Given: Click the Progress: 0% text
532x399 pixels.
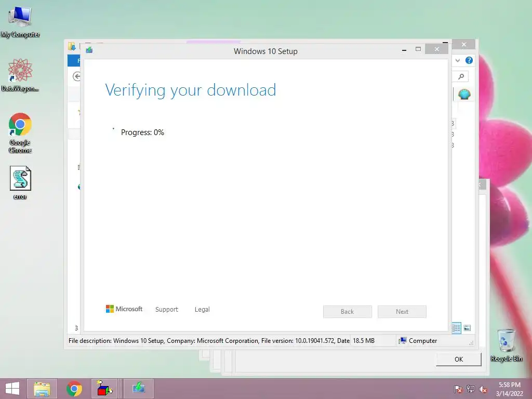Looking at the screenshot, I should pos(142,132).
